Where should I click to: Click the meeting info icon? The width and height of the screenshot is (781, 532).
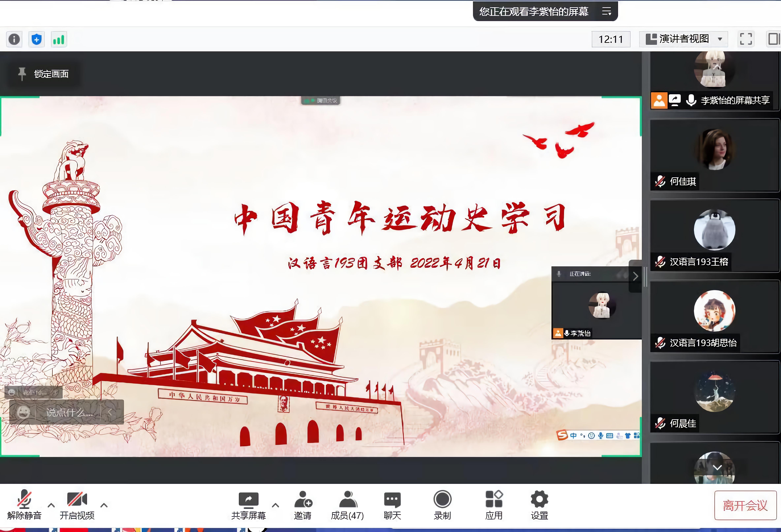tap(14, 39)
